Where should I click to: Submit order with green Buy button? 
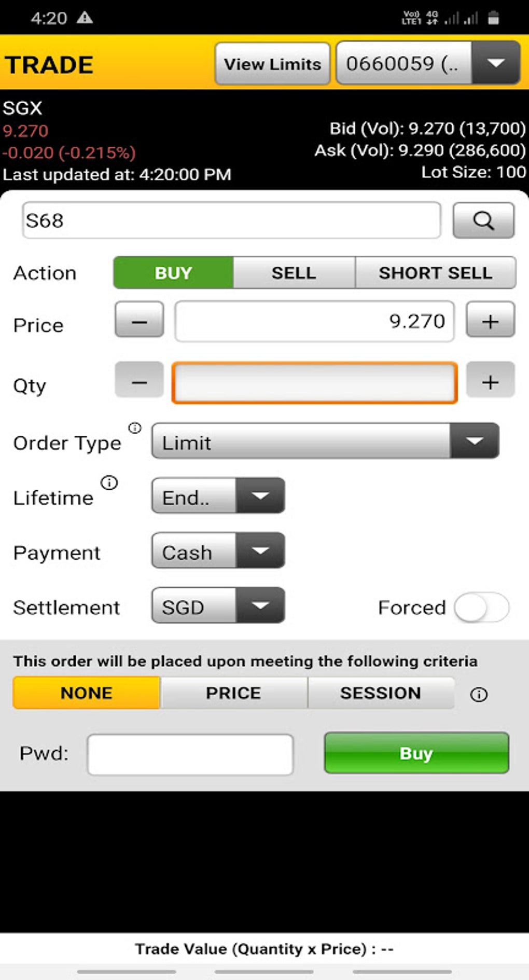tap(416, 753)
